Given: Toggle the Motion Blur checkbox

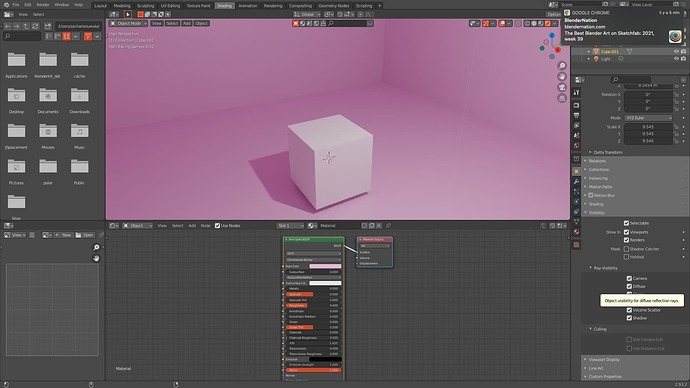Looking at the screenshot, I should point(591,195).
